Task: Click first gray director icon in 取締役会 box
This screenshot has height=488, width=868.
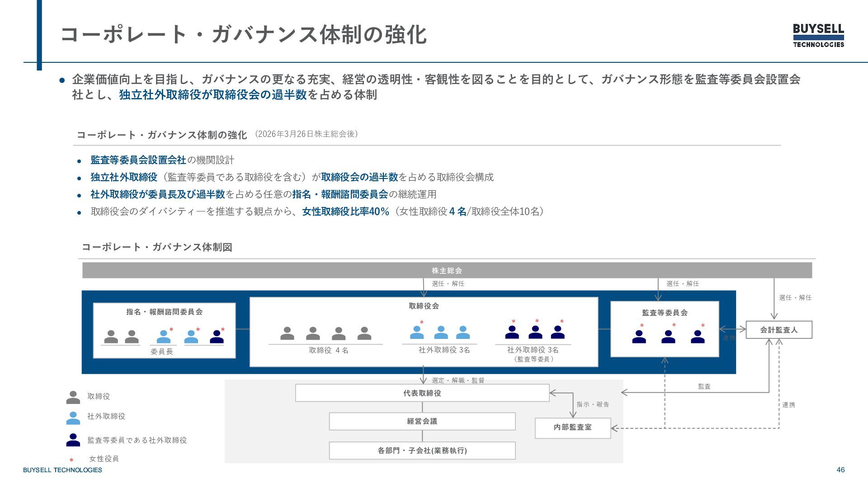Action: (x=287, y=333)
